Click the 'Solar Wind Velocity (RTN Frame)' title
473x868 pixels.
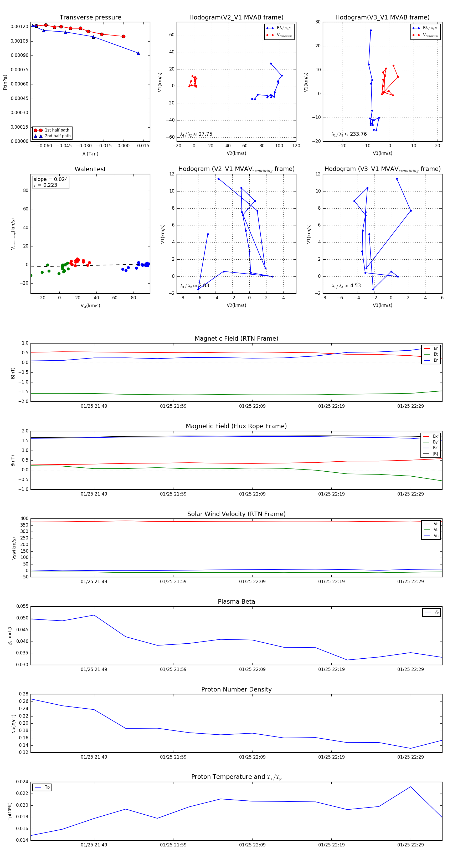(x=236, y=514)
